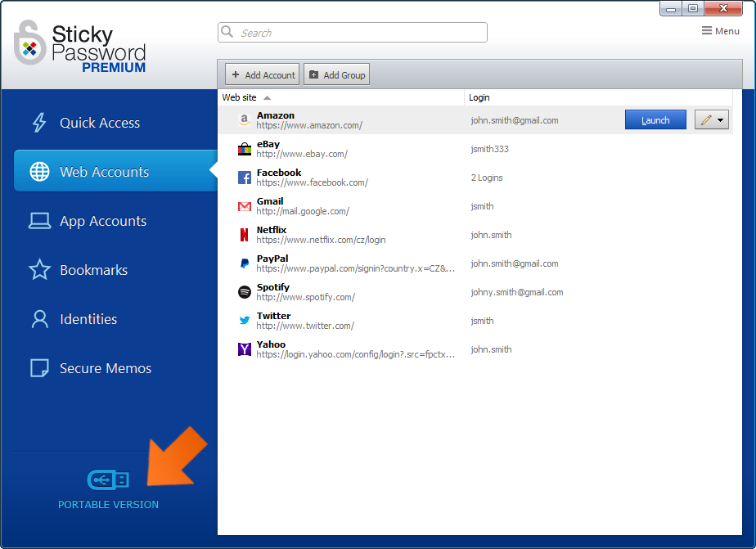
Task: Open the Bookmarks star icon
Action: tap(39, 269)
